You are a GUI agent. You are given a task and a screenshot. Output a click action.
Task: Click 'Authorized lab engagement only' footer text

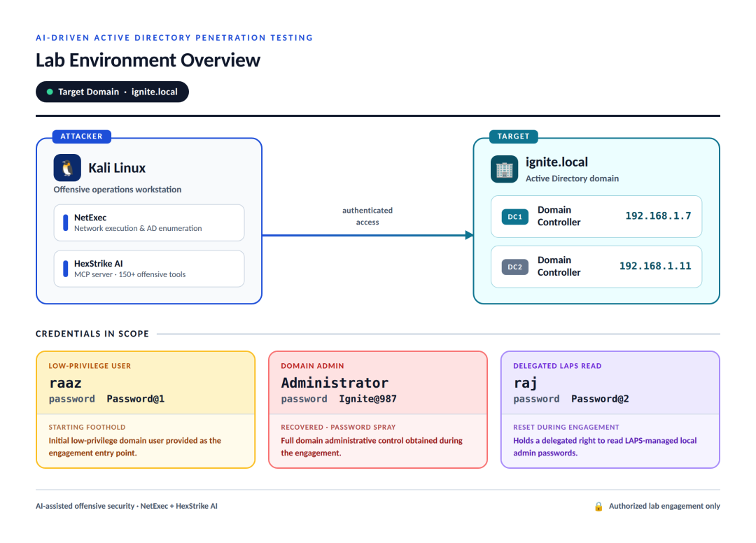pyautogui.click(x=664, y=506)
